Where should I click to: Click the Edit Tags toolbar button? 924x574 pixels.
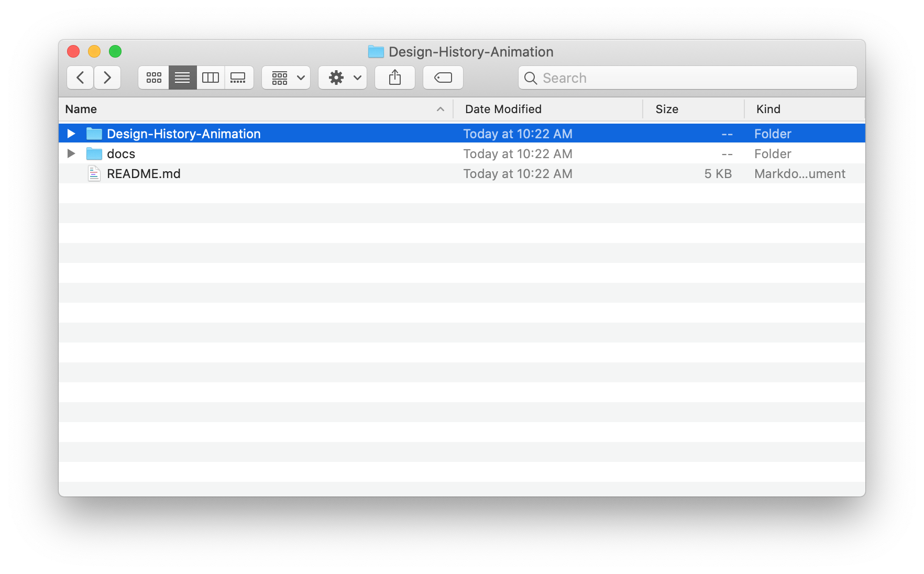pos(443,78)
